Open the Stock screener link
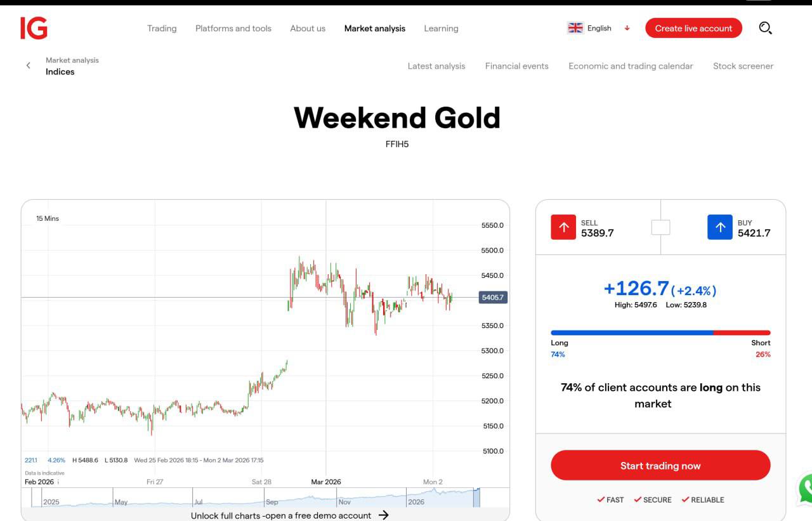 (x=743, y=66)
